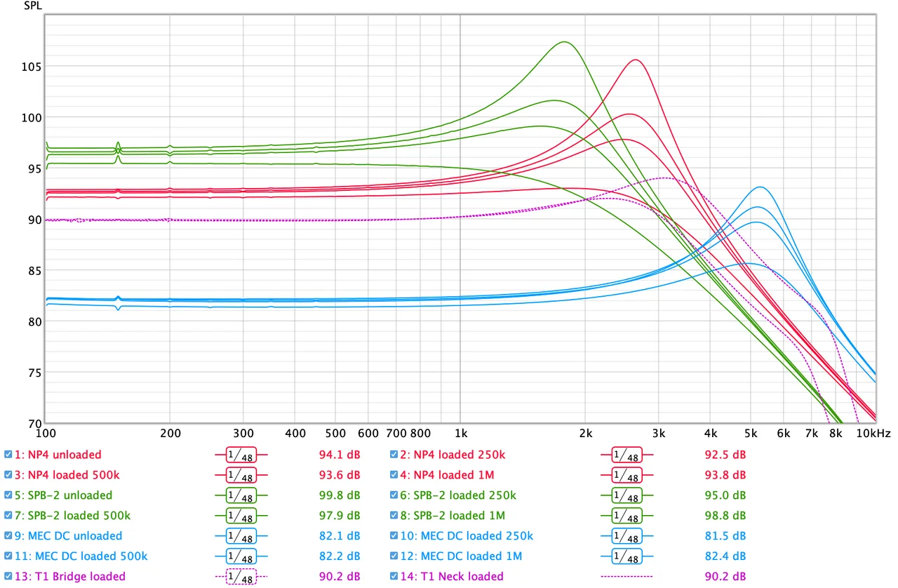Click the 1/48 smoothing badge for SPB-2 unloaded
This screenshot has height=588, width=898.
coord(241,495)
